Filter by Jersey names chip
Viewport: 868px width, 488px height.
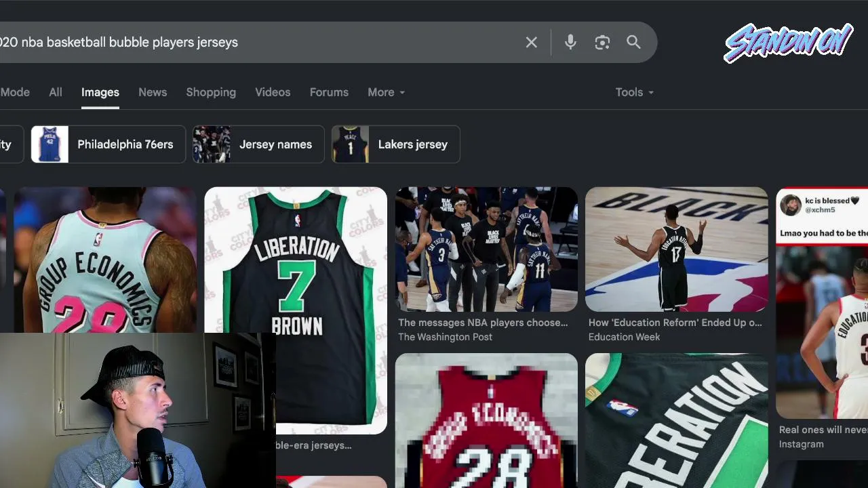point(258,144)
